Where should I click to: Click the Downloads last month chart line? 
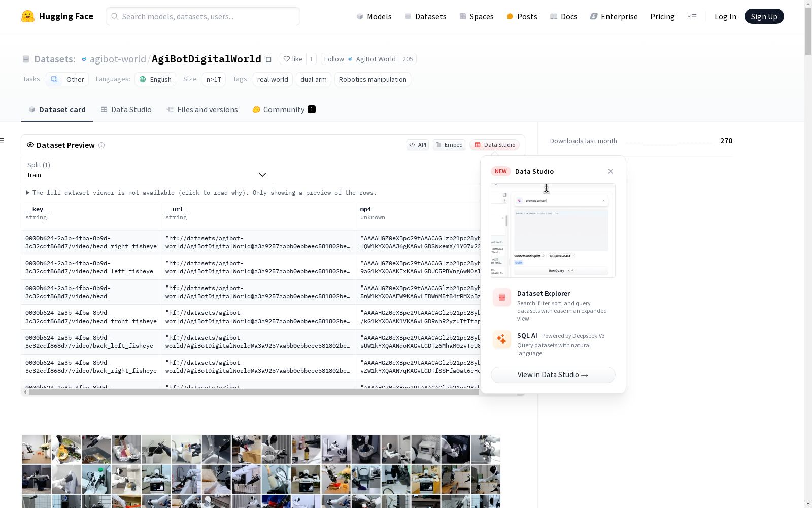point(668,143)
